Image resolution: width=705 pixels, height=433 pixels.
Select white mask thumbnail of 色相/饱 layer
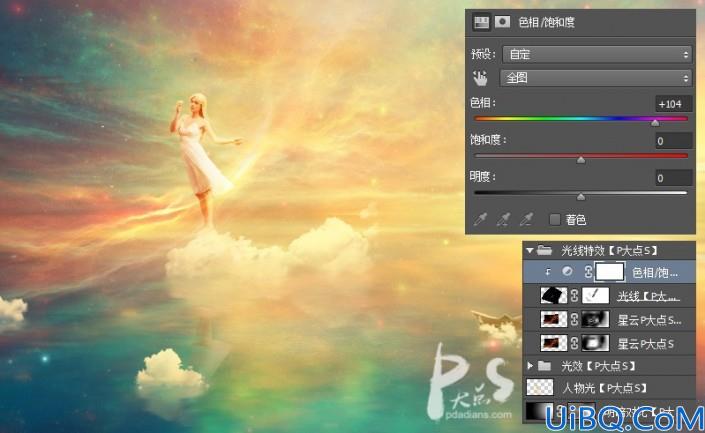pyautogui.click(x=610, y=272)
